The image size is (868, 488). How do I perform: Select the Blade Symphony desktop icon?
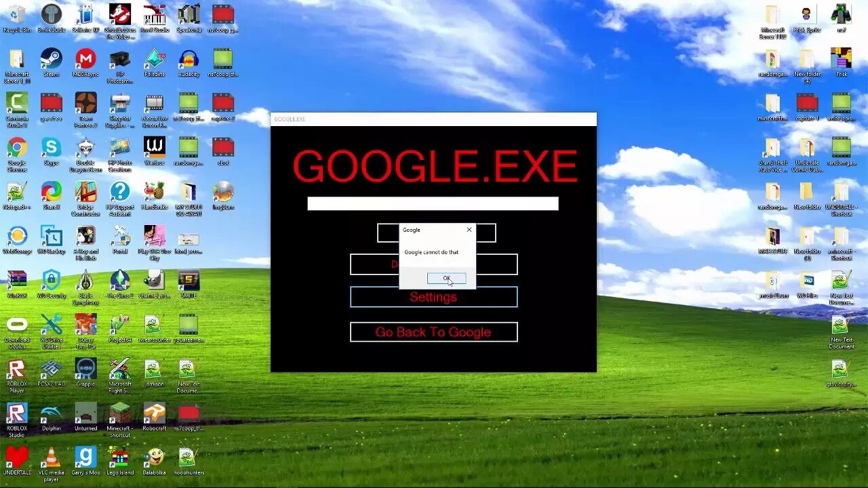(85, 288)
